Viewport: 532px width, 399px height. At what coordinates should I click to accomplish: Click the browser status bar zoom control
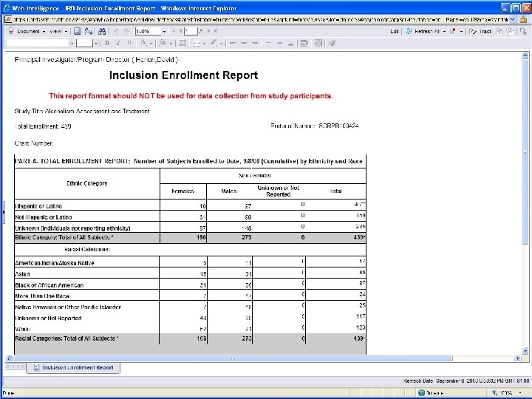[x=505, y=393]
